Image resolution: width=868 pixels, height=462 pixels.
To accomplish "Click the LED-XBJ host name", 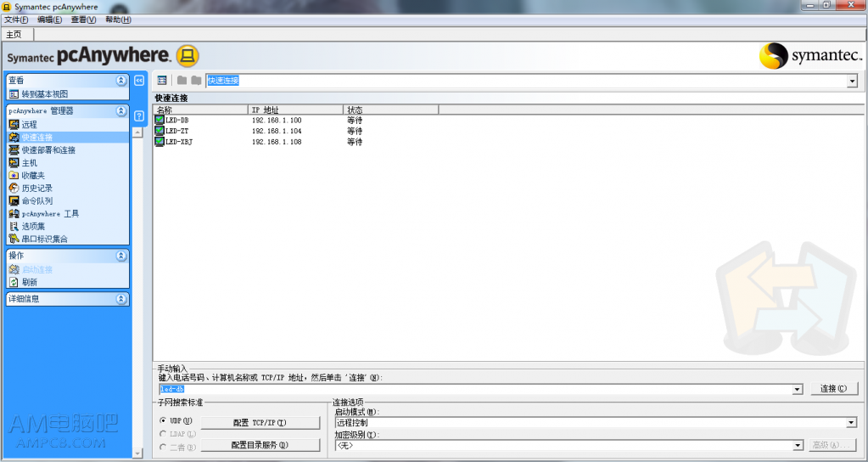I will click(x=179, y=142).
